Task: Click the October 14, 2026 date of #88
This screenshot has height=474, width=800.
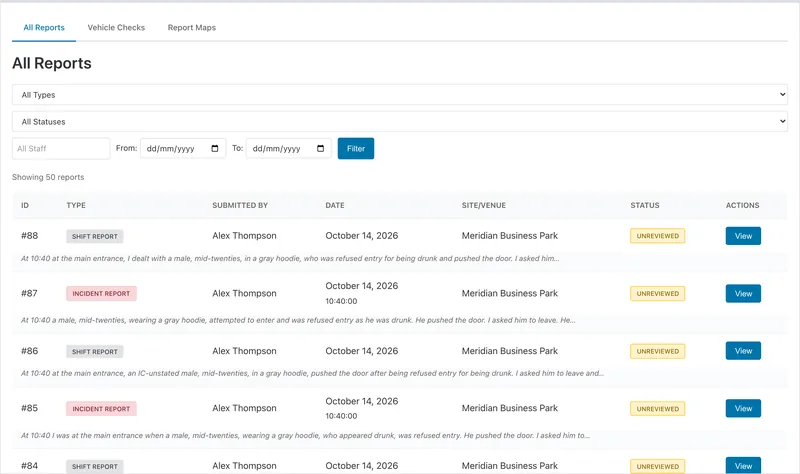Action: tap(362, 236)
